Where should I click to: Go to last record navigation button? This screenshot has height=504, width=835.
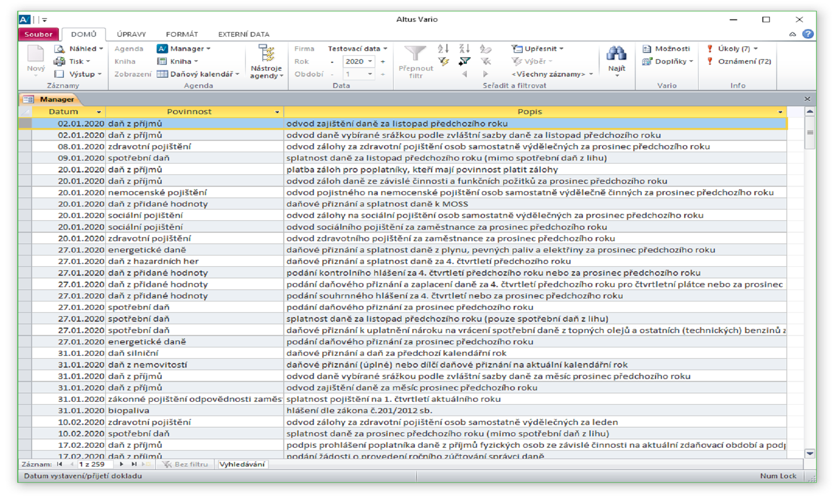click(133, 464)
